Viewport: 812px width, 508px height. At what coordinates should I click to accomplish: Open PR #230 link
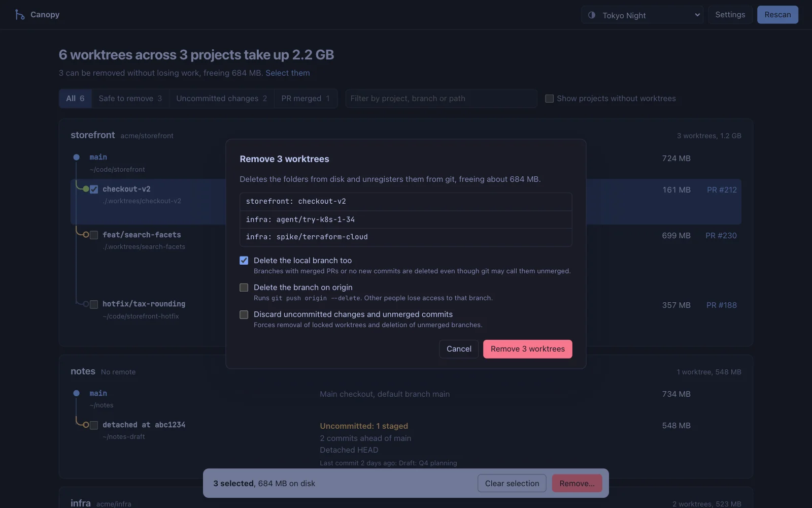coord(721,236)
